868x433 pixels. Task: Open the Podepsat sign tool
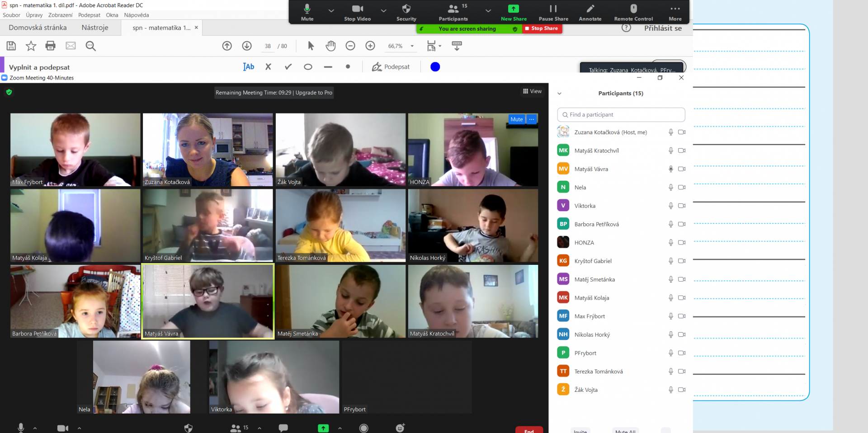[391, 67]
